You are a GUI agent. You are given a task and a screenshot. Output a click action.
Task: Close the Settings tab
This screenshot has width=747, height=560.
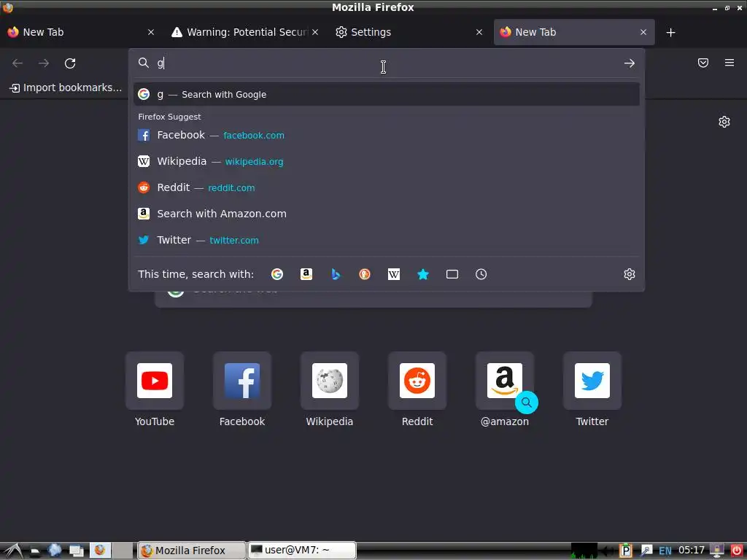(x=479, y=32)
